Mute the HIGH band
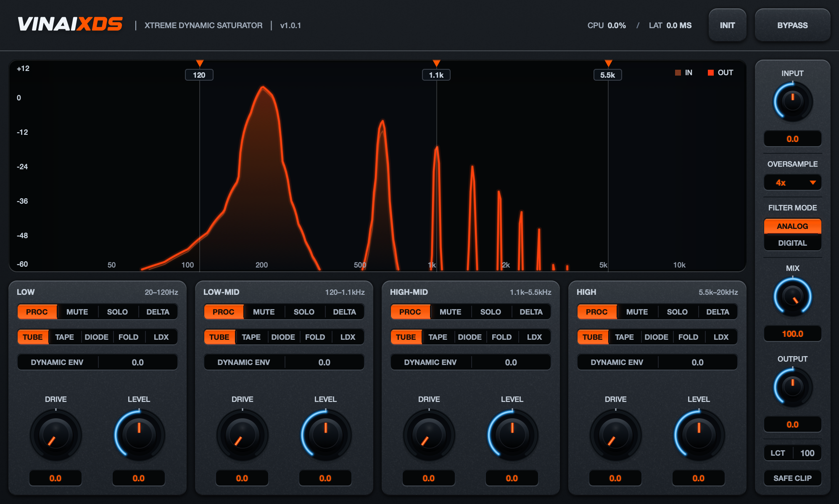Image resolution: width=839 pixels, height=504 pixels. [637, 312]
